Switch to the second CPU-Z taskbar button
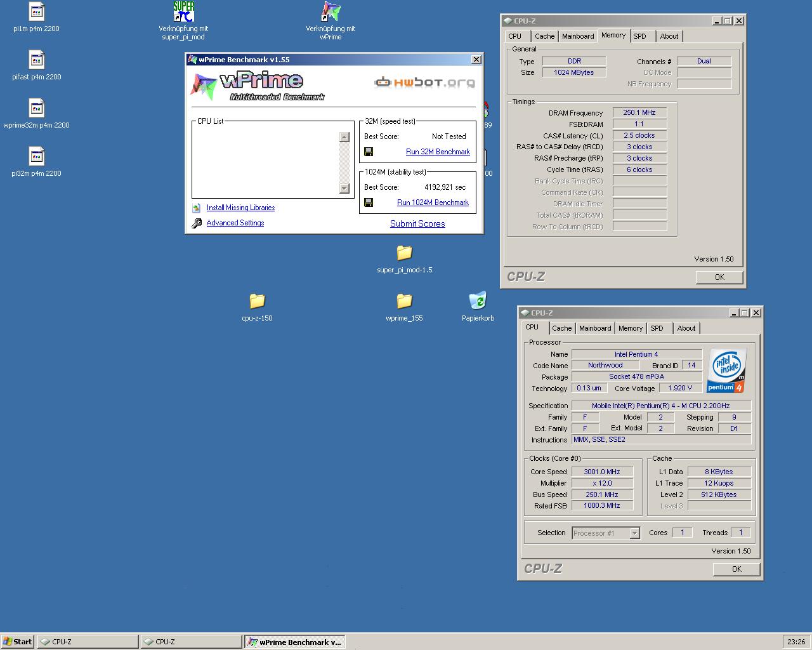Viewport: 812px width, 650px height. tap(191, 642)
